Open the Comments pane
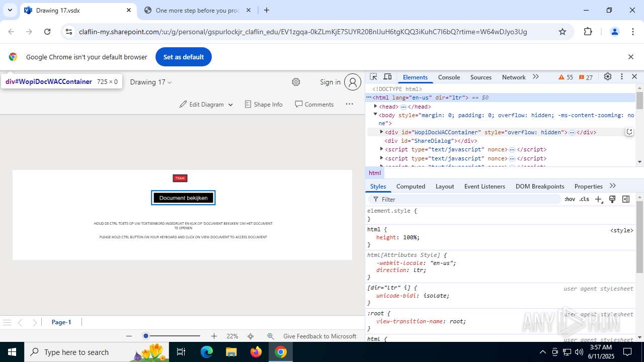The width and height of the screenshot is (644, 362). click(x=314, y=104)
